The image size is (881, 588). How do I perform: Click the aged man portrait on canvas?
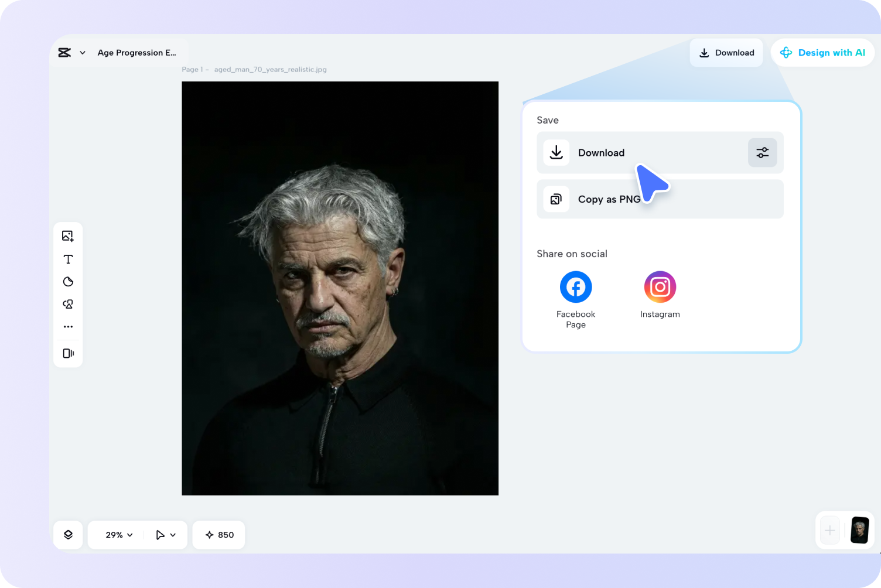click(340, 288)
